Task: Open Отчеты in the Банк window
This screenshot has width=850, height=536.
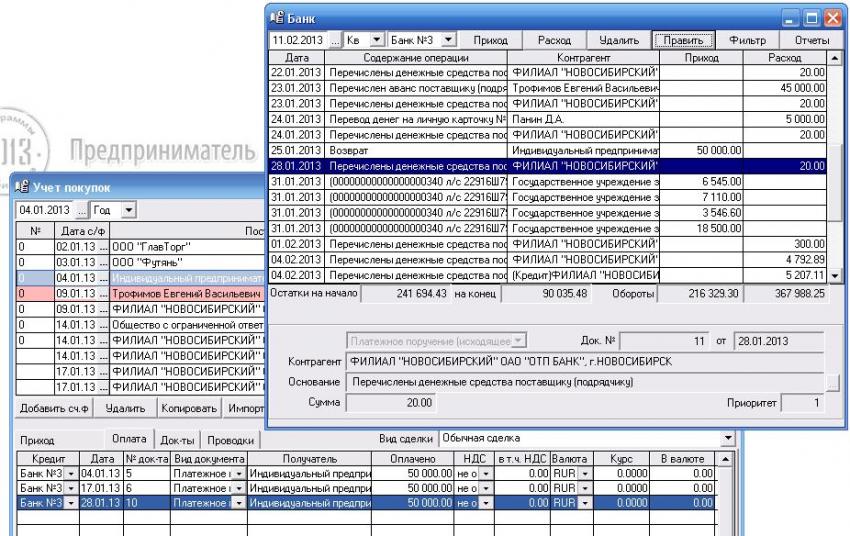Action: [x=811, y=40]
